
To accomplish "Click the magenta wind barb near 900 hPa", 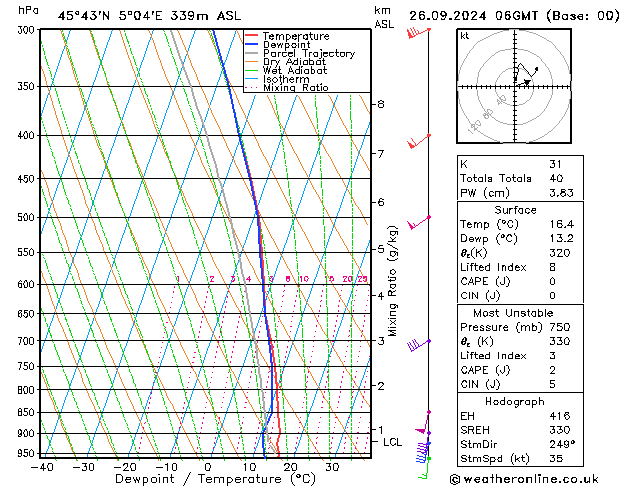I will point(423,423).
